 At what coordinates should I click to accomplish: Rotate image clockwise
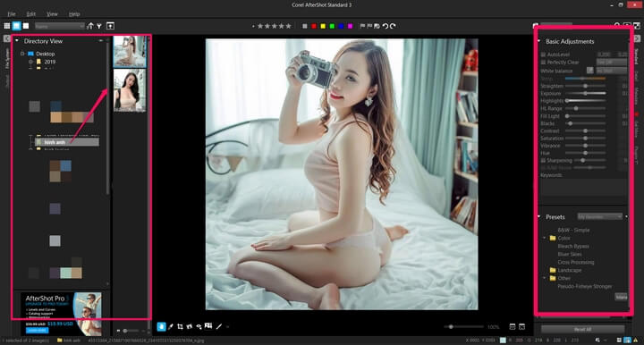pyautogui.click(x=393, y=26)
